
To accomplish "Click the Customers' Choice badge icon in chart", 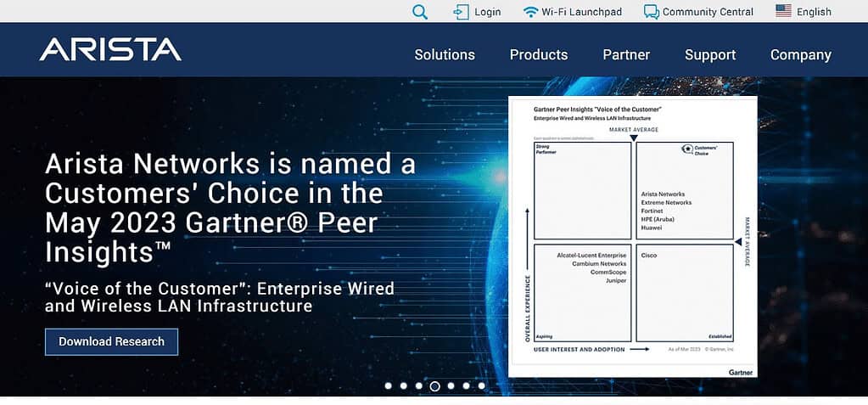I will (x=687, y=149).
